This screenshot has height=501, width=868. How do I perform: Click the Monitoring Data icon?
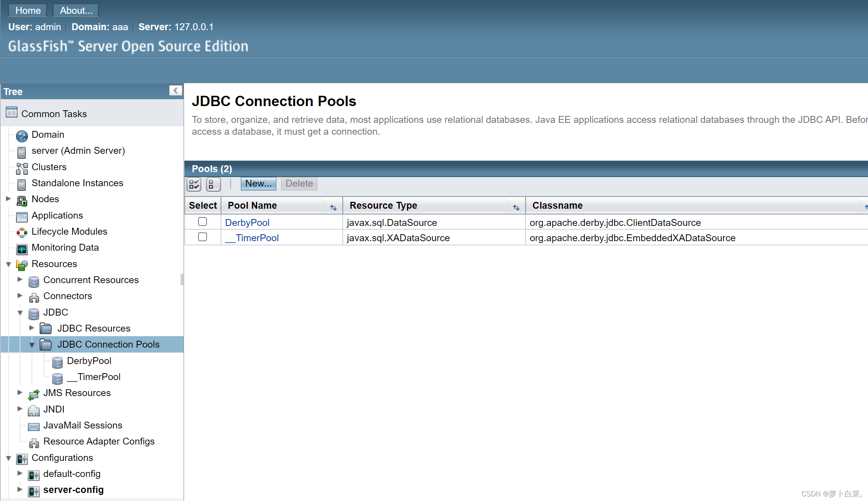[22, 249]
